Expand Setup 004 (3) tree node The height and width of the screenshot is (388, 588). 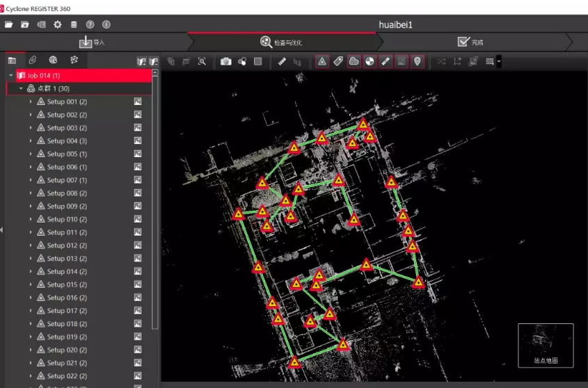(31, 141)
